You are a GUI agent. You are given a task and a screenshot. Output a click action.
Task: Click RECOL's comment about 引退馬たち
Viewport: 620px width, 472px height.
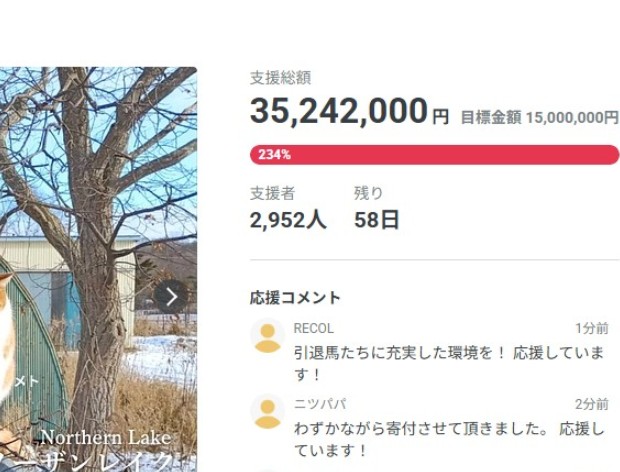point(449,364)
